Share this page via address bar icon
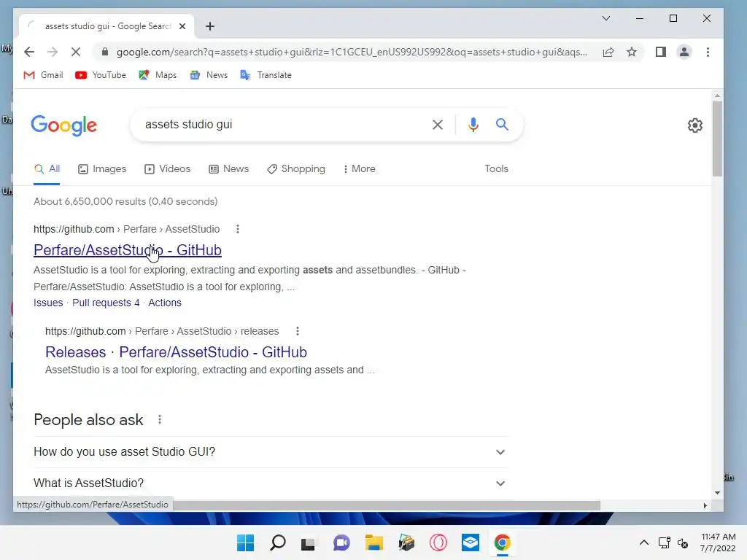 [x=608, y=52]
